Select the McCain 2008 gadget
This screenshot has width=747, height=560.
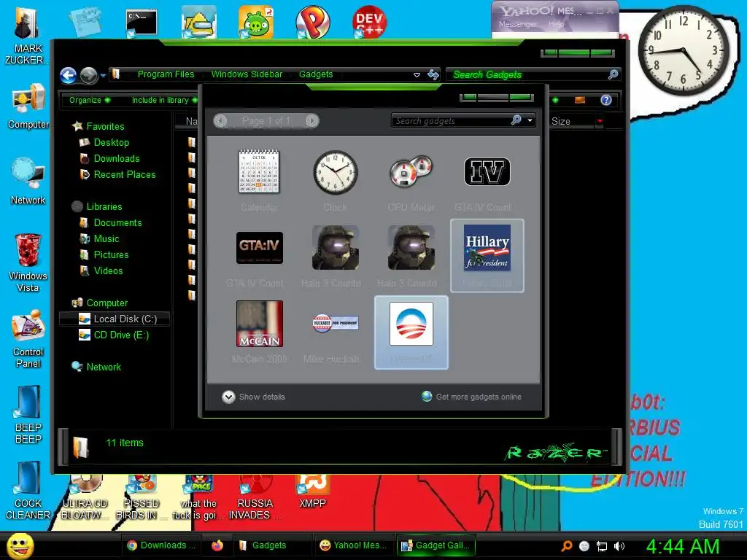tap(259, 324)
